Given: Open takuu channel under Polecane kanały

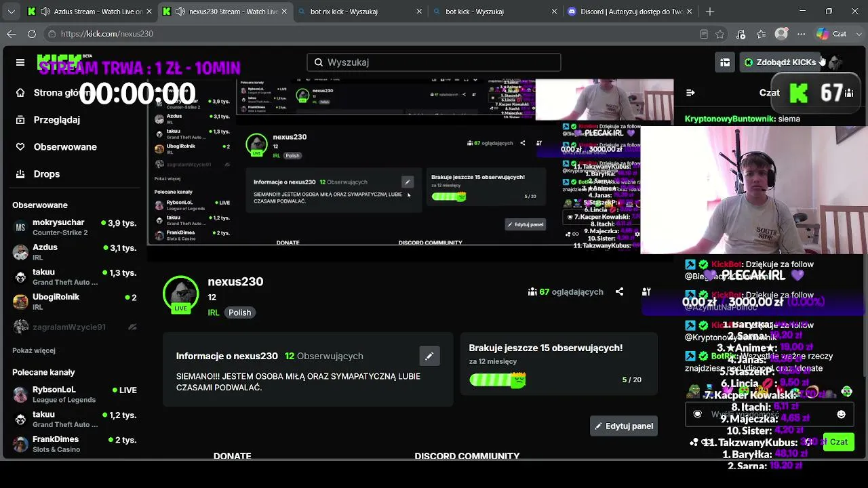Looking at the screenshot, I should click(x=75, y=419).
